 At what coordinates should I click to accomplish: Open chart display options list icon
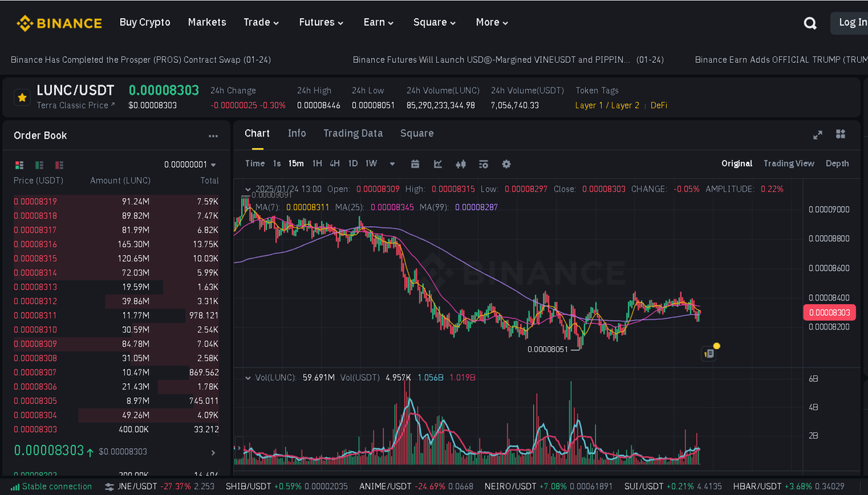tap(483, 164)
